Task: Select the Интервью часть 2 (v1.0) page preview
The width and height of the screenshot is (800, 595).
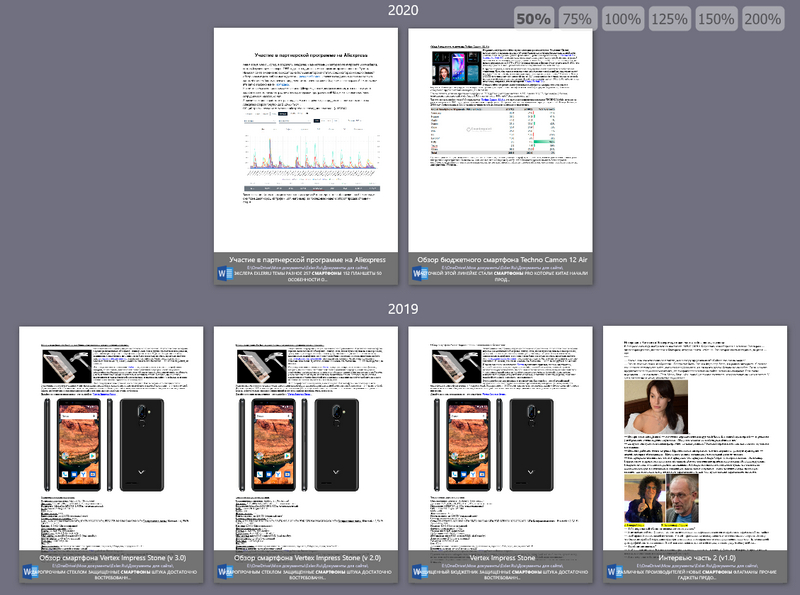Action: 695,438
